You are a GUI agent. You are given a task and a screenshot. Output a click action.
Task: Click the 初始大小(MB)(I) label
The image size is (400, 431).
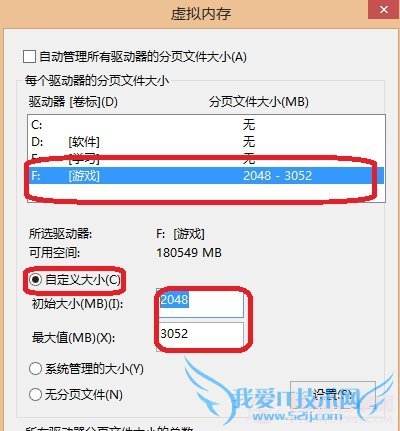pos(77,304)
